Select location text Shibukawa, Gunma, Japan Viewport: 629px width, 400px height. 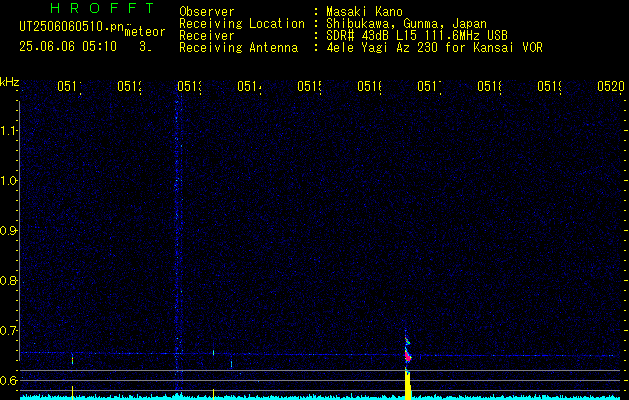point(406,24)
